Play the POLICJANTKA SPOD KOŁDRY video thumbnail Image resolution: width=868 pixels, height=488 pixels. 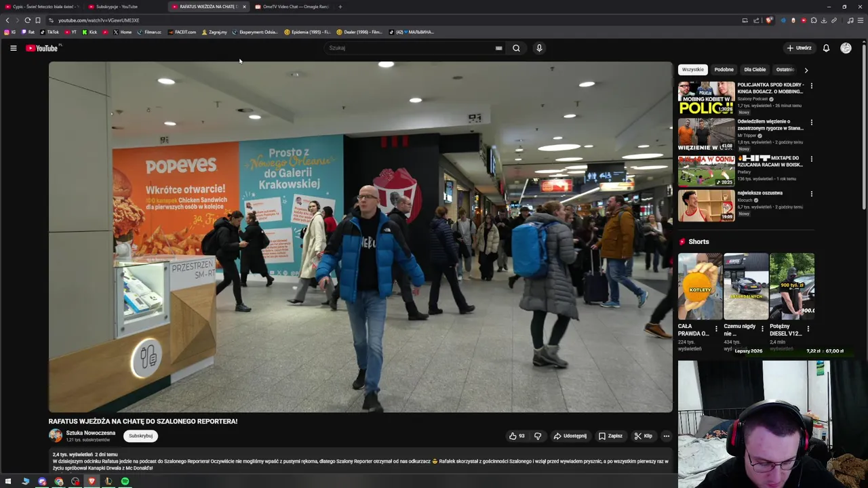[706, 98]
